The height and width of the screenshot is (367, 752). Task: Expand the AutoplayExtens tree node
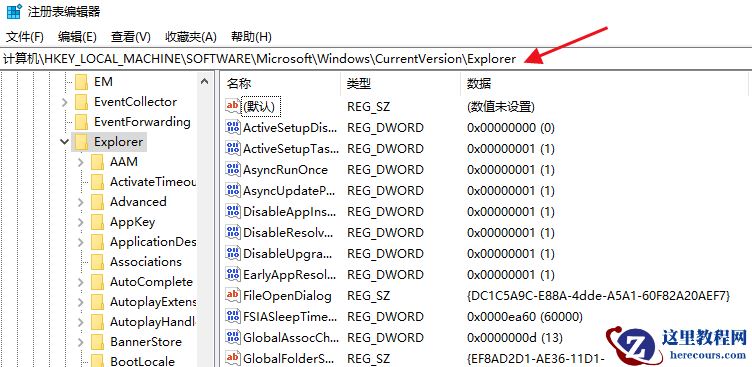click(81, 302)
